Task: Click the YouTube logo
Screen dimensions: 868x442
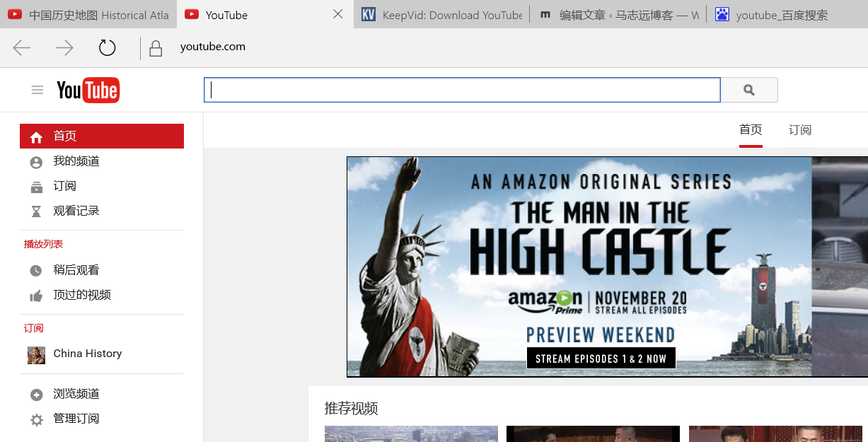Action: pyautogui.click(x=88, y=90)
